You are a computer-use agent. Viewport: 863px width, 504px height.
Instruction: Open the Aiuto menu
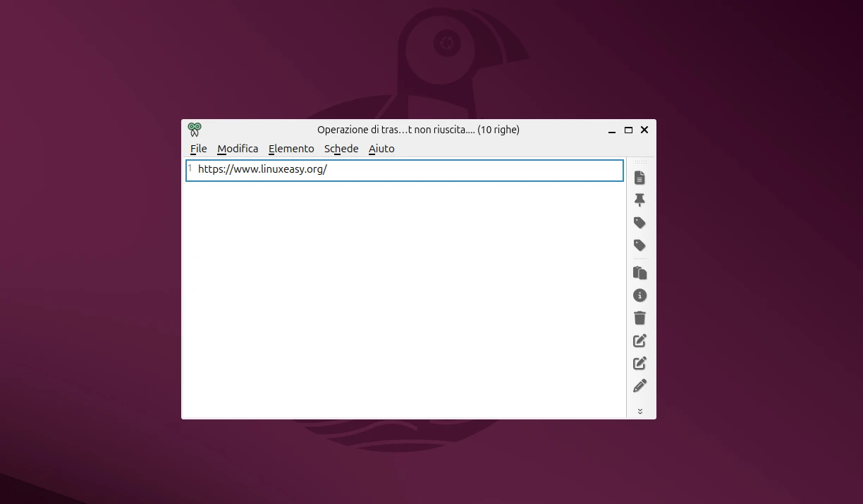(381, 149)
